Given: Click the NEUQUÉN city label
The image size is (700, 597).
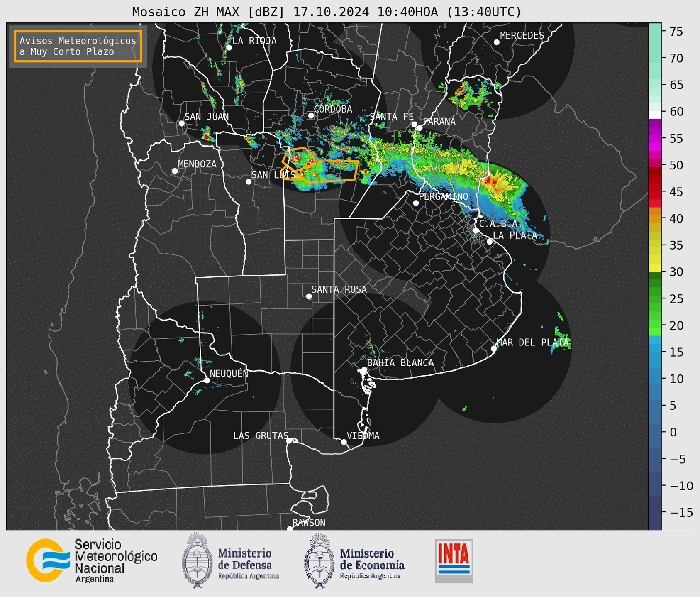Looking at the screenshot, I should coord(229,373).
